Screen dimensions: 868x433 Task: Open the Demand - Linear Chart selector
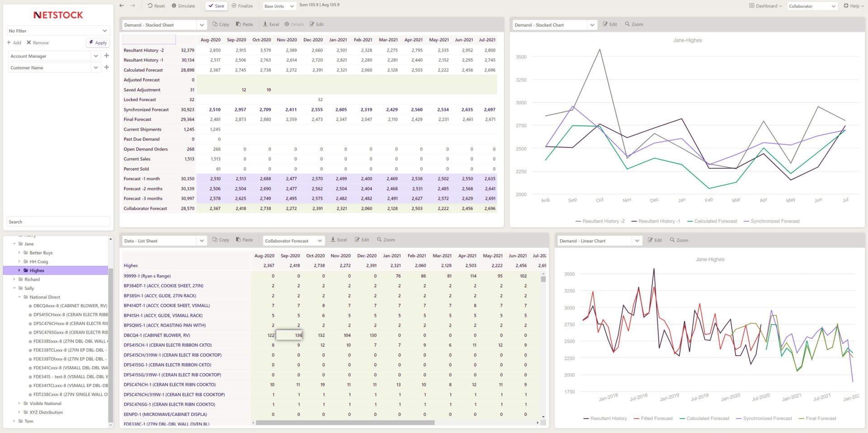(599, 241)
